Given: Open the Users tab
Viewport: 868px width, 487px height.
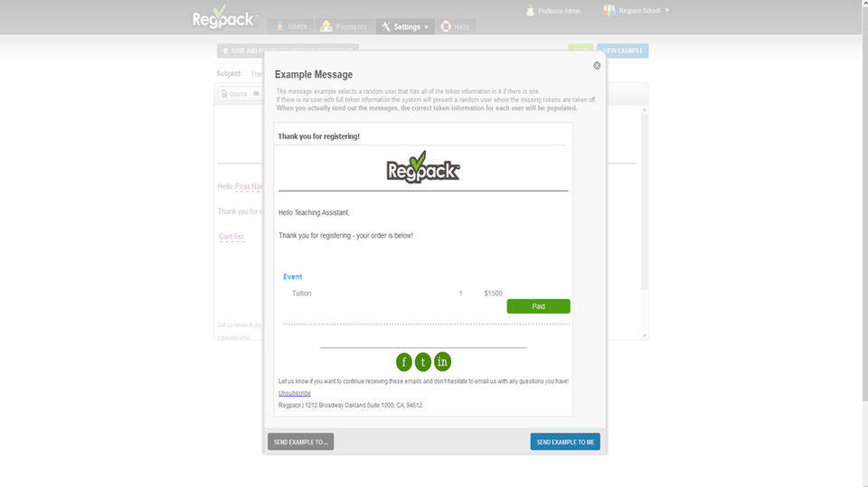Looking at the screenshot, I should (290, 26).
